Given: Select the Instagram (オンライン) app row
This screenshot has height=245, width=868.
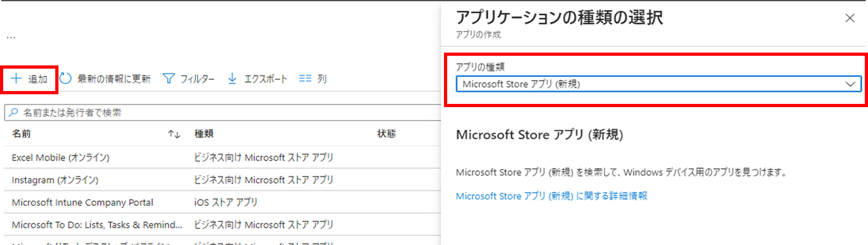Looking at the screenshot, I should (x=222, y=180).
